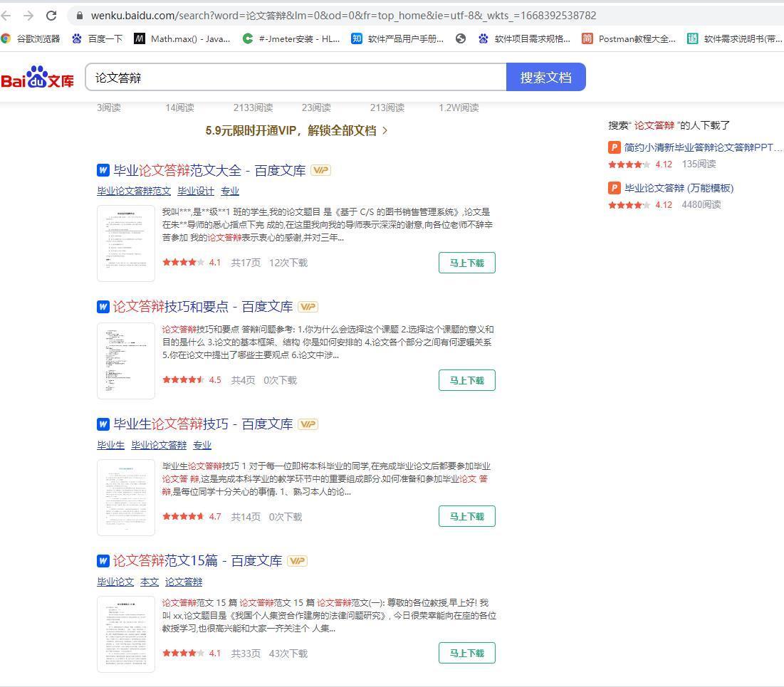Image resolution: width=784 pixels, height=687 pixels.
Task: Click the VIP badge next to 论文答辩技巧和要点
Action: 308,307
